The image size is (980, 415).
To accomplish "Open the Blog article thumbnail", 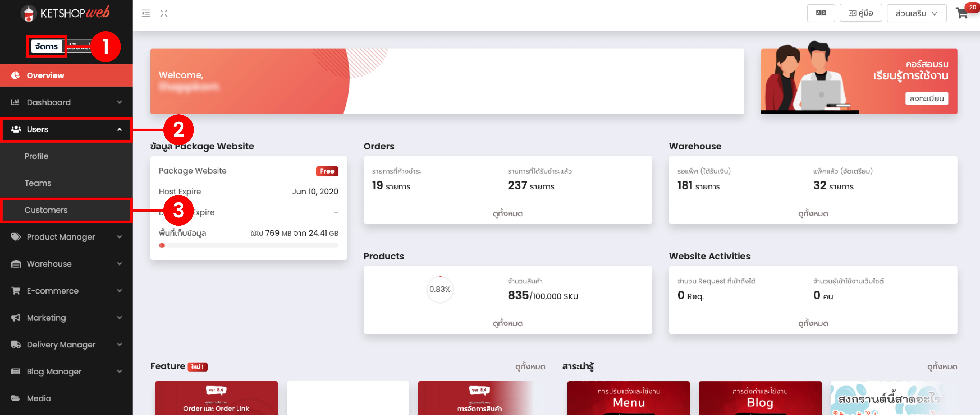I will tap(760, 398).
